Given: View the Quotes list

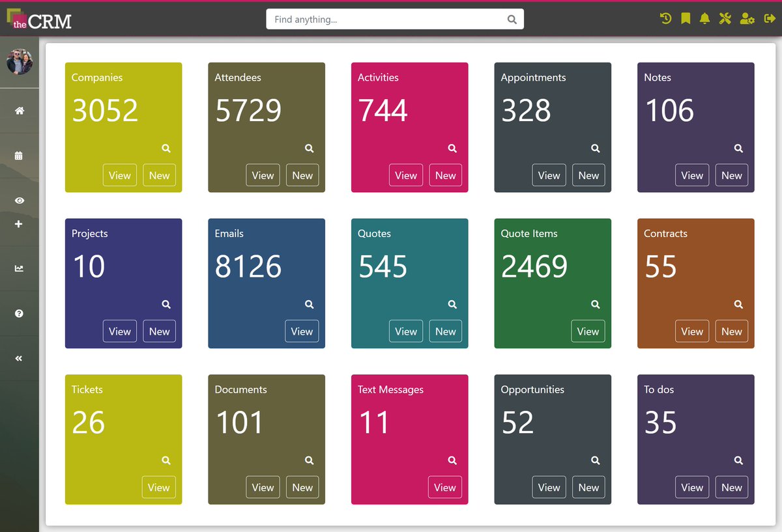Looking at the screenshot, I should coord(405,331).
